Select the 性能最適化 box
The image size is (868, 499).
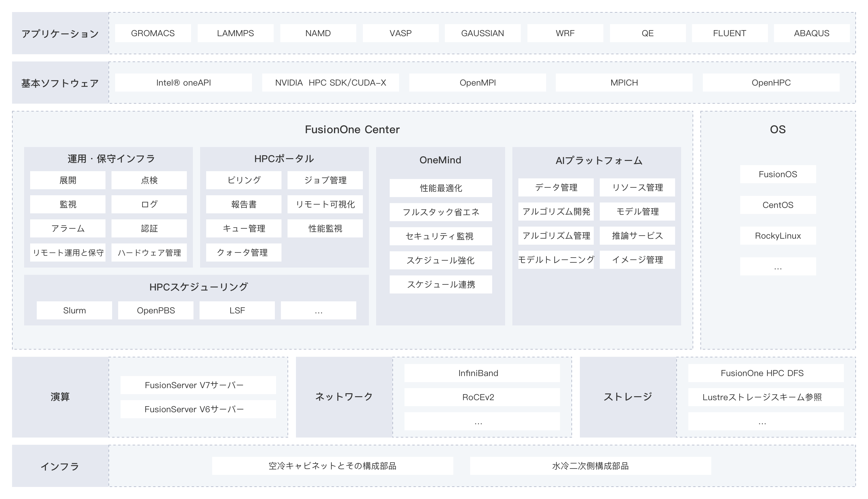[x=441, y=188]
